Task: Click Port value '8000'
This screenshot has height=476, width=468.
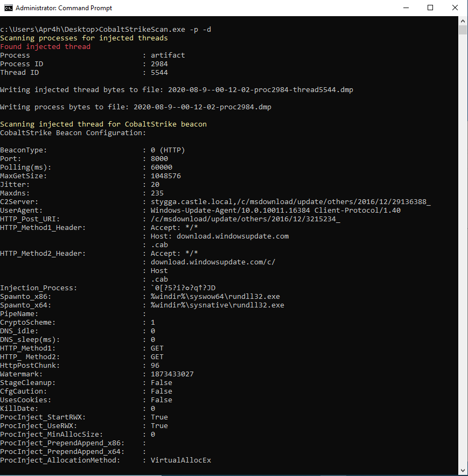Action: pyautogui.click(x=159, y=158)
